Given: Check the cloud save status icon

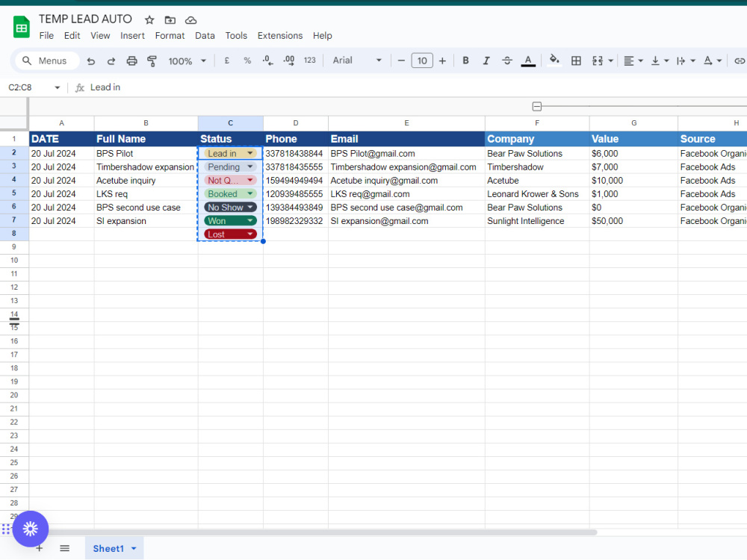Looking at the screenshot, I should pos(190,20).
